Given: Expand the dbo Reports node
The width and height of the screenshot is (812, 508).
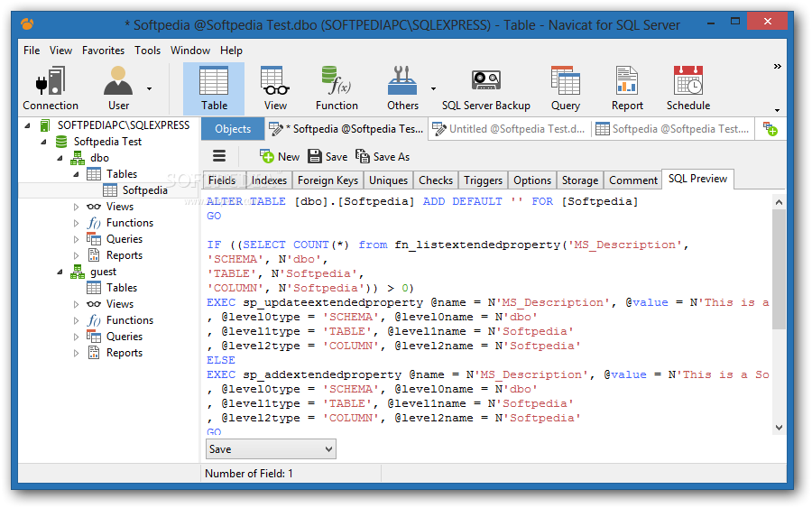Looking at the screenshot, I should pos(76,255).
